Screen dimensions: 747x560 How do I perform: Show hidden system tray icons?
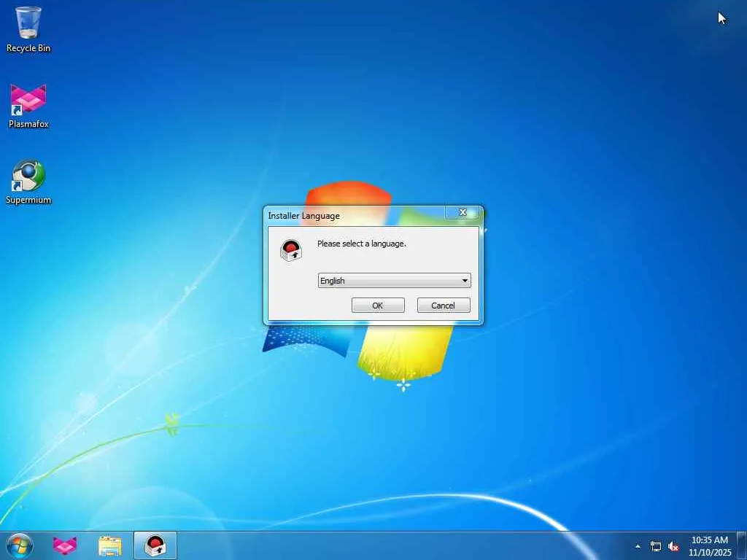tap(638, 546)
